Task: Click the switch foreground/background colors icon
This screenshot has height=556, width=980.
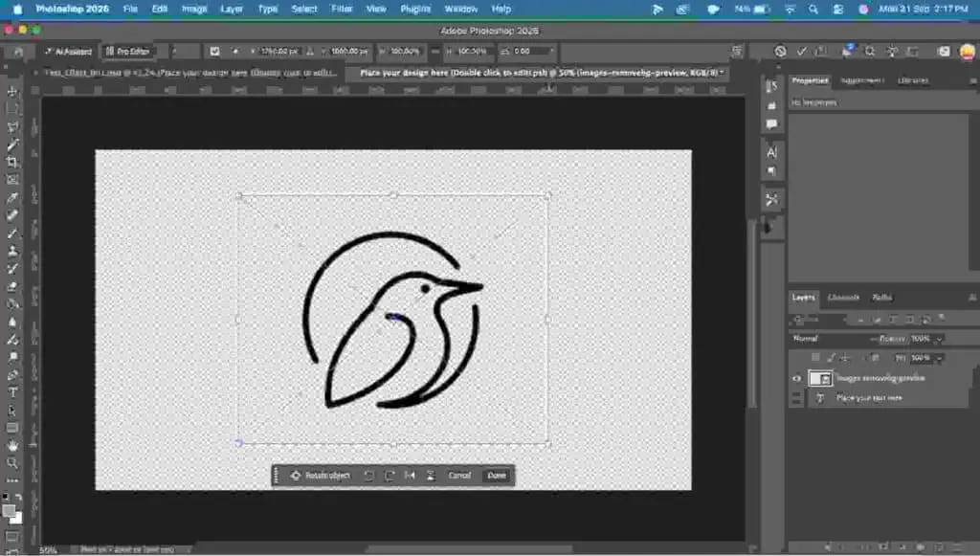Action: pyautogui.click(x=18, y=498)
